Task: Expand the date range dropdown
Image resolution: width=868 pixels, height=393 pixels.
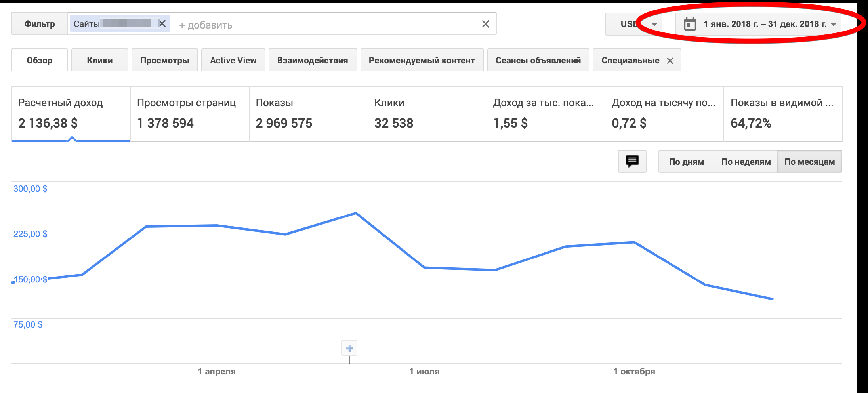Action: pyautogui.click(x=834, y=24)
